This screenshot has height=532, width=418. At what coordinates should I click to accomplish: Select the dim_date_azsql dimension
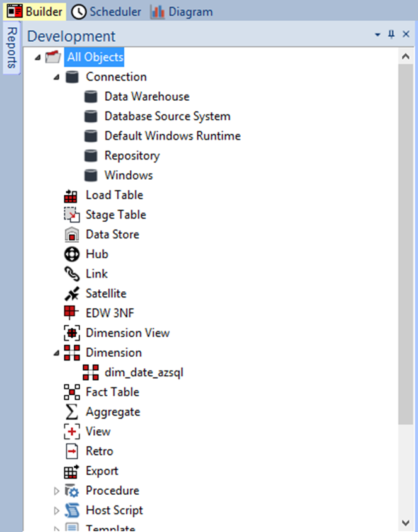pyautogui.click(x=144, y=373)
